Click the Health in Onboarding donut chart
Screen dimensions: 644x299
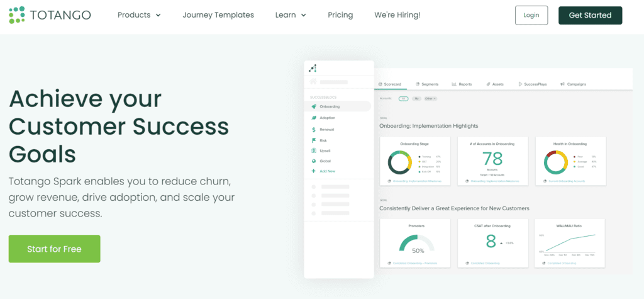[556, 162]
